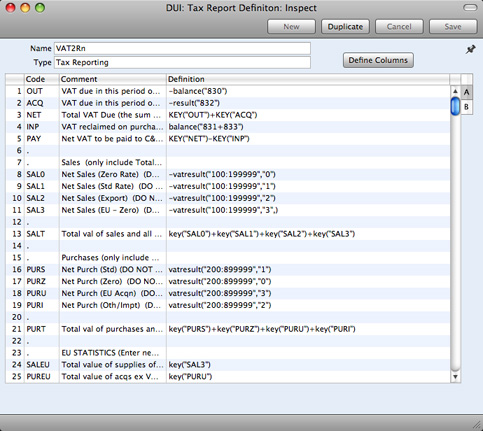The width and height of the screenshot is (483, 431).
Task: Click the Duplicate button
Action: click(x=345, y=27)
